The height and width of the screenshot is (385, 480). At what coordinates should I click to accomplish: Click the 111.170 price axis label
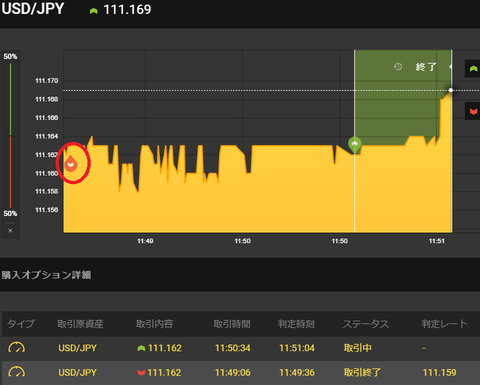[x=47, y=81]
